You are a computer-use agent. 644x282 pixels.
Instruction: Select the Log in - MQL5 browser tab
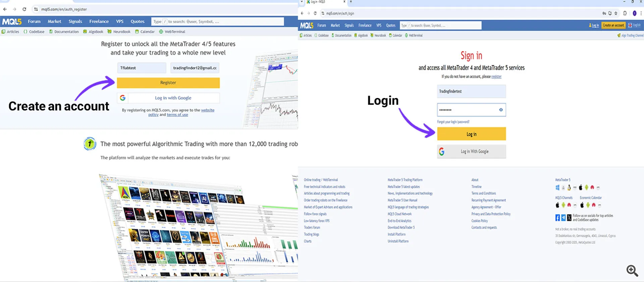(x=326, y=2)
